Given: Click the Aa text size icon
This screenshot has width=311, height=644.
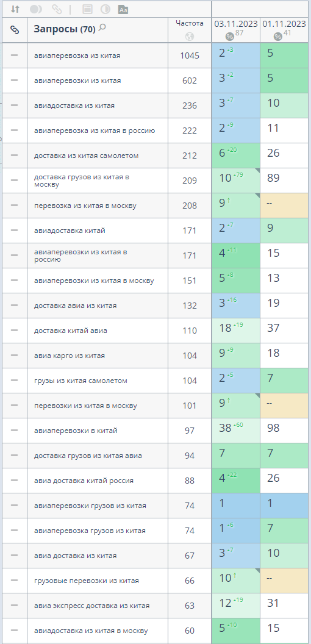Looking at the screenshot, I should [x=123, y=9].
